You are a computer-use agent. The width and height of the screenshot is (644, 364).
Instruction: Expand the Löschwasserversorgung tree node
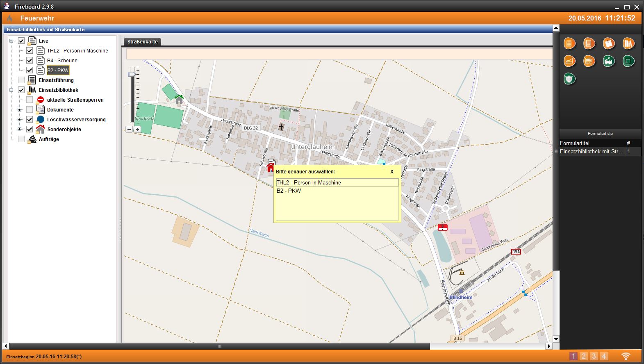[x=19, y=119]
